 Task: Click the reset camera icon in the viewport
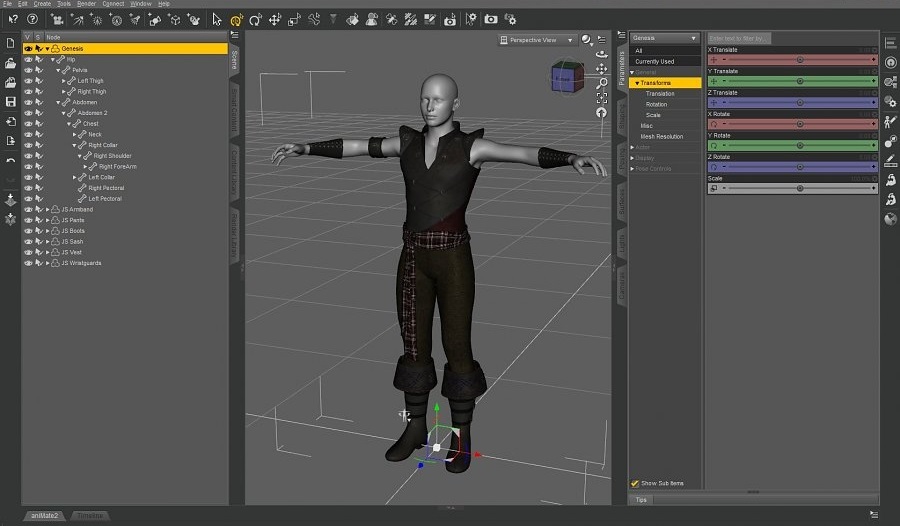click(602, 113)
